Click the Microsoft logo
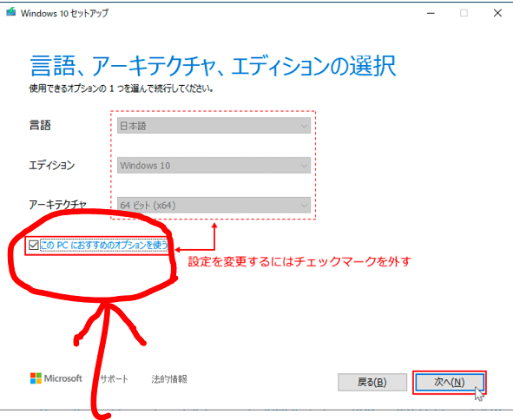The image size is (513, 420). 56,378
